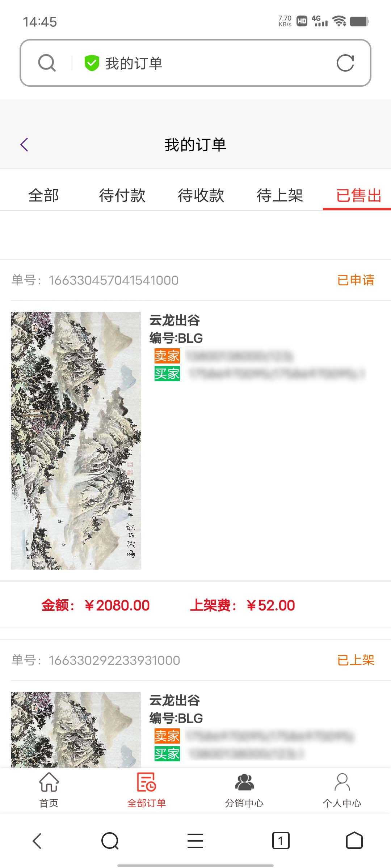Go back using purple chevron arrow

tap(24, 145)
